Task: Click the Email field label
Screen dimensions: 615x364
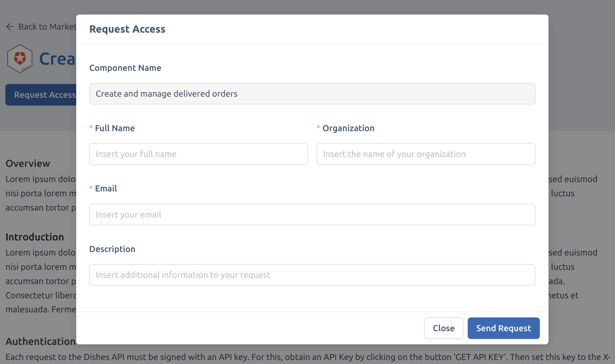Action: [106, 188]
